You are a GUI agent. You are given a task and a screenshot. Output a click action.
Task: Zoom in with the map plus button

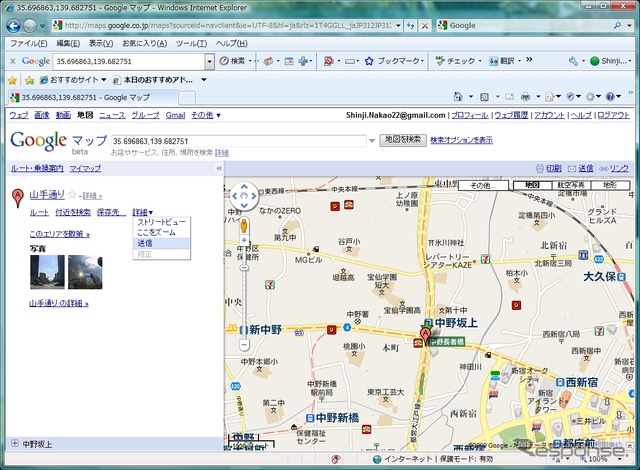pyautogui.click(x=244, y=240)
